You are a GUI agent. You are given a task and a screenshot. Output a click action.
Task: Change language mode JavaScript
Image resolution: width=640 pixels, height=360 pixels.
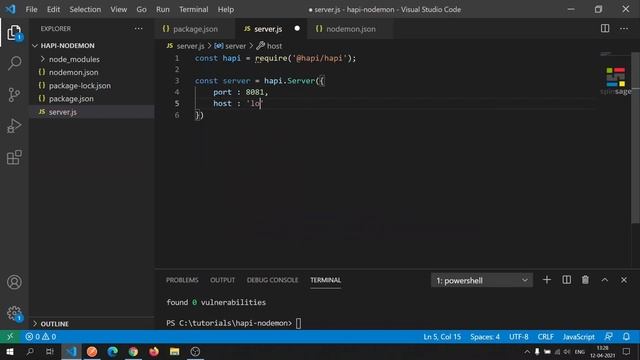(x=579, y=337)
